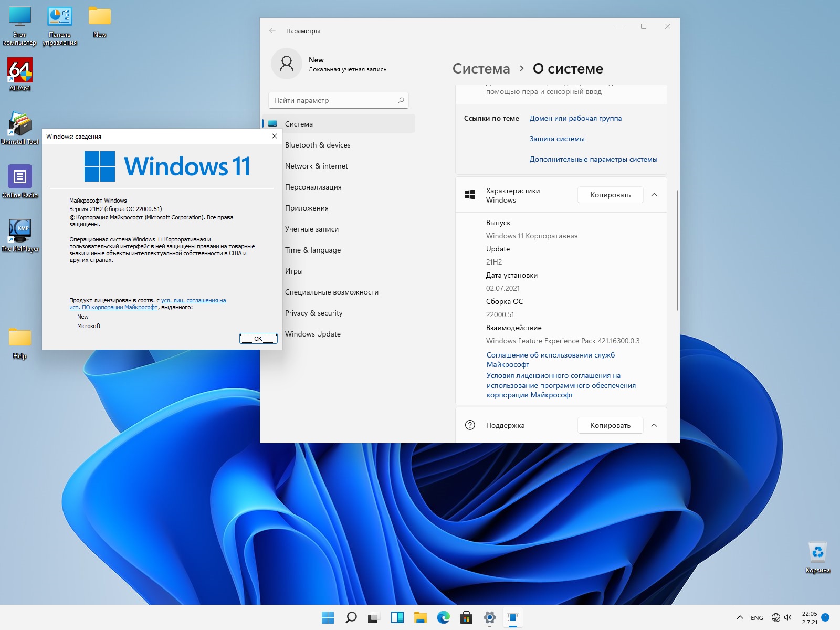
Task: Collapse the Характеристики Windows section
Action: (x=654, y=195)
